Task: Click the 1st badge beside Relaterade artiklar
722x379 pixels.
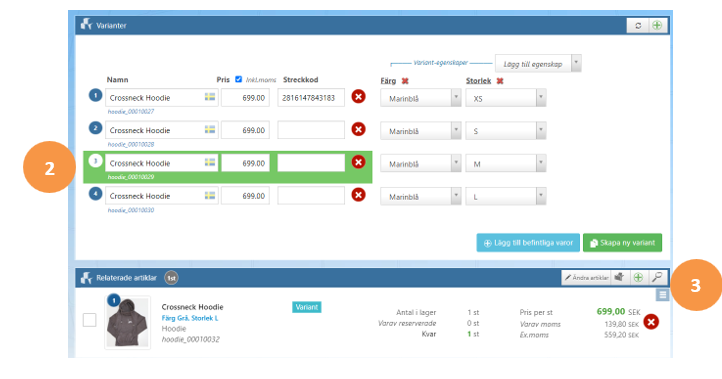Action: tap(171, 278)
